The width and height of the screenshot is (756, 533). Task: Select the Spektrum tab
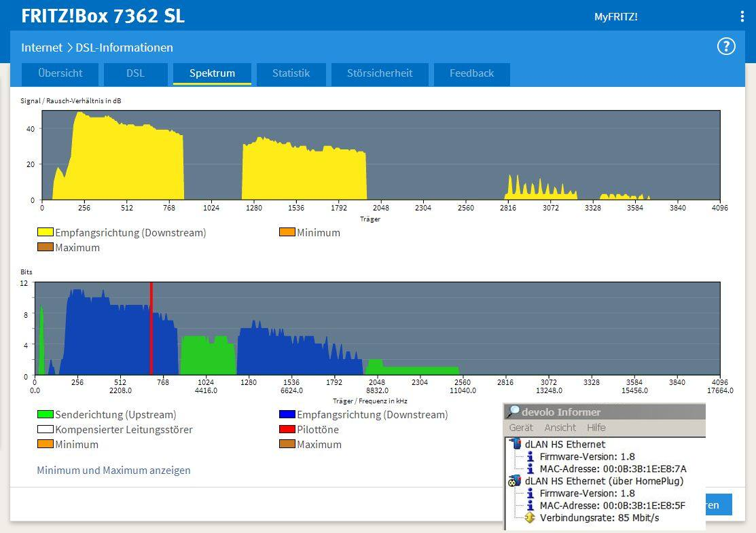pos(212,74)
